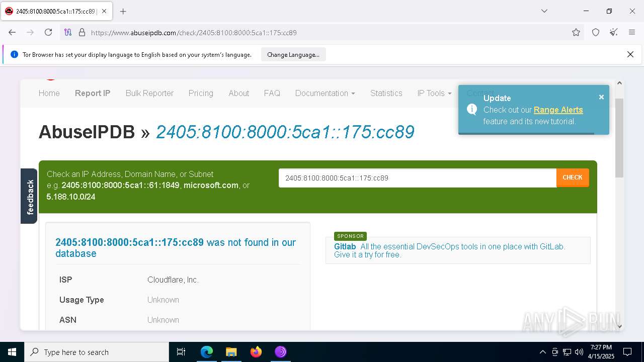This screenshot has height=362, width=644.
Task: Click the microsoft.com example text
Action: coord(211,185)
